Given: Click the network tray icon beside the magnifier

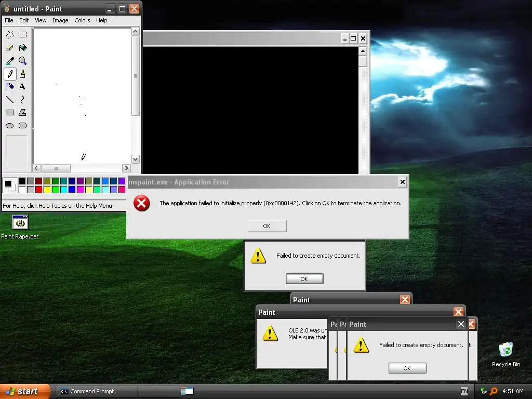Looking at the screenshot, I should (x=484, y=391).
